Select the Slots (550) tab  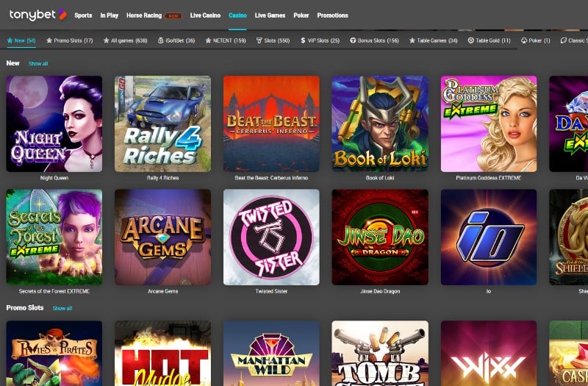(x=273, y=40)
